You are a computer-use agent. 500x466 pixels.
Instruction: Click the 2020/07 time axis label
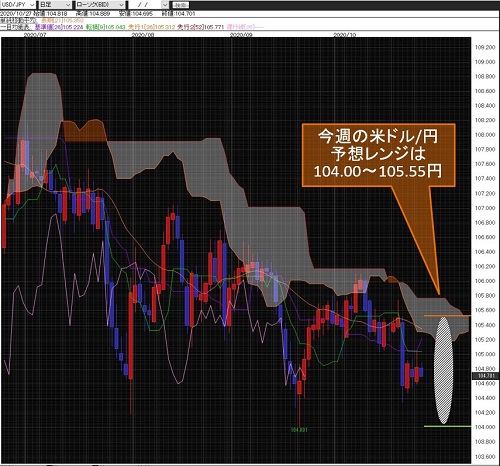[x=35, y=35]
